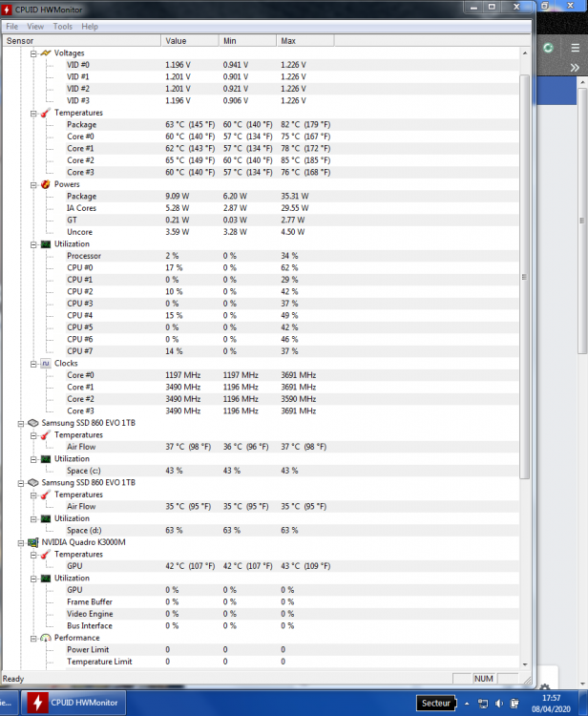Select the Package temperature row

(x=292, y=125)
